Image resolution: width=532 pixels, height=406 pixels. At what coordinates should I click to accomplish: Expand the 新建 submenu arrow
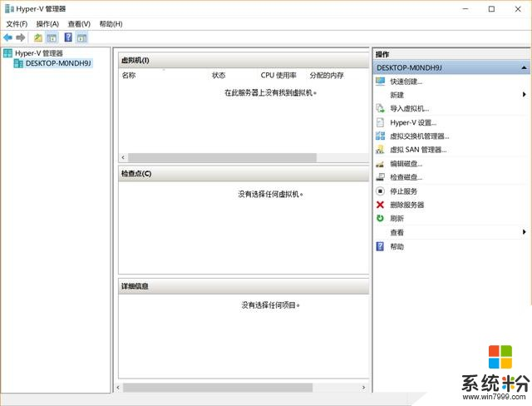point(525,94)
